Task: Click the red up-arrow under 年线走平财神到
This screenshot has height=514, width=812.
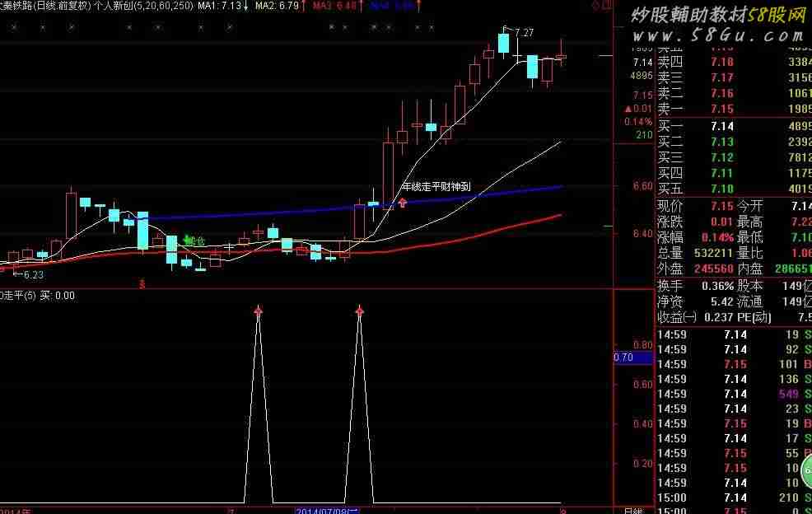Action: (403, 203)
